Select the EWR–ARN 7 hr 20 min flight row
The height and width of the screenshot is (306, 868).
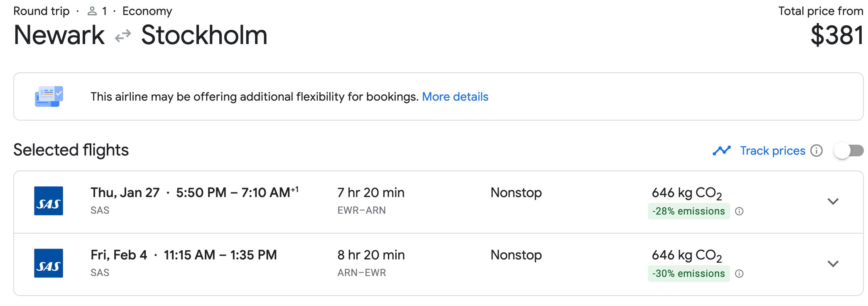click(x=370, y=201)
